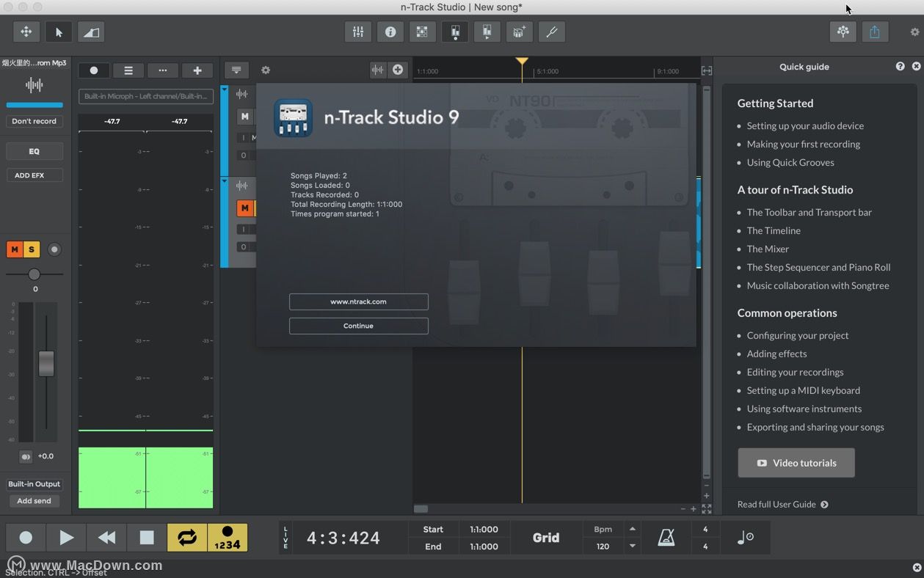
Task: Click the channel strip waveform icon
Action: (34, 85)
